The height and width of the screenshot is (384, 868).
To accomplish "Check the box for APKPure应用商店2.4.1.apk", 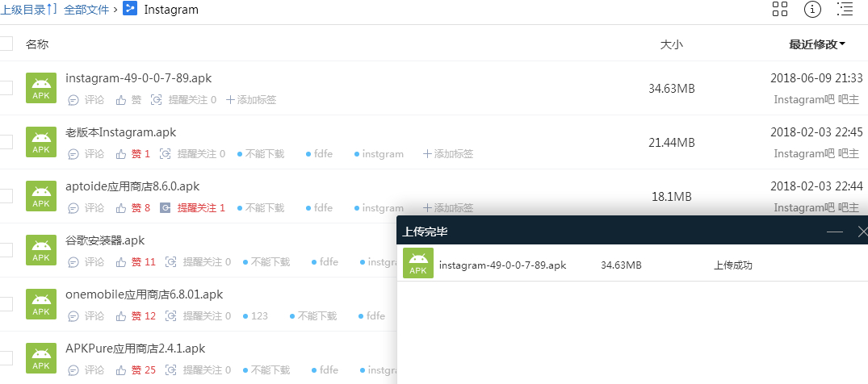I will point(6,358).
